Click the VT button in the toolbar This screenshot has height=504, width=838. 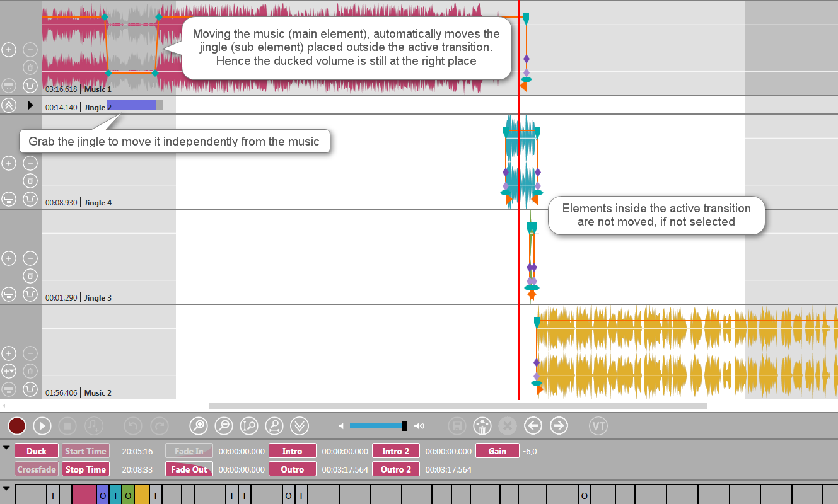(598, 426)
